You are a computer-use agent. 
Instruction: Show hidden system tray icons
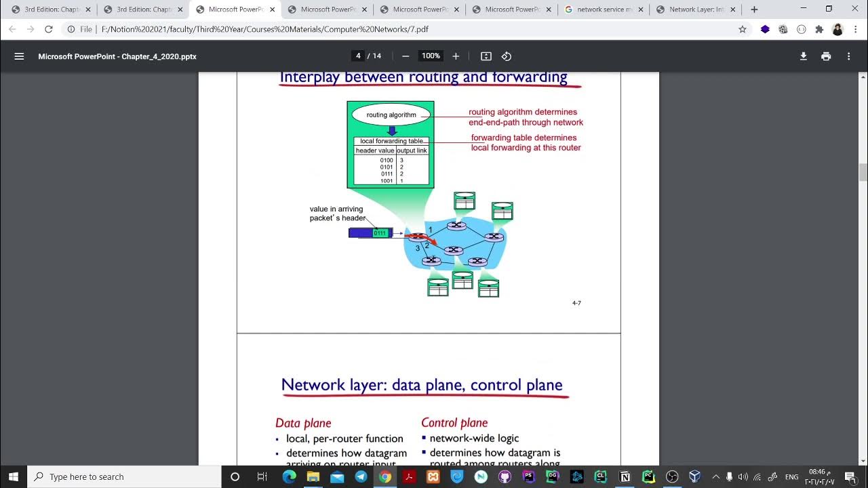pos(715,476)
